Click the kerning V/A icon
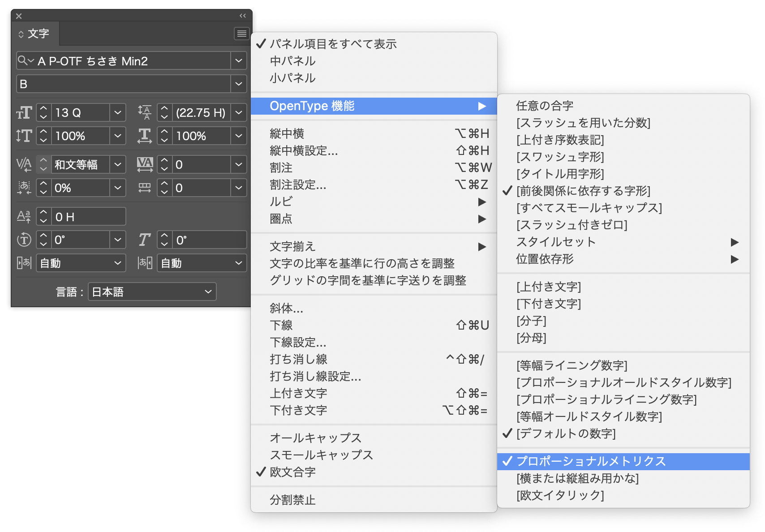 [24, 165]
